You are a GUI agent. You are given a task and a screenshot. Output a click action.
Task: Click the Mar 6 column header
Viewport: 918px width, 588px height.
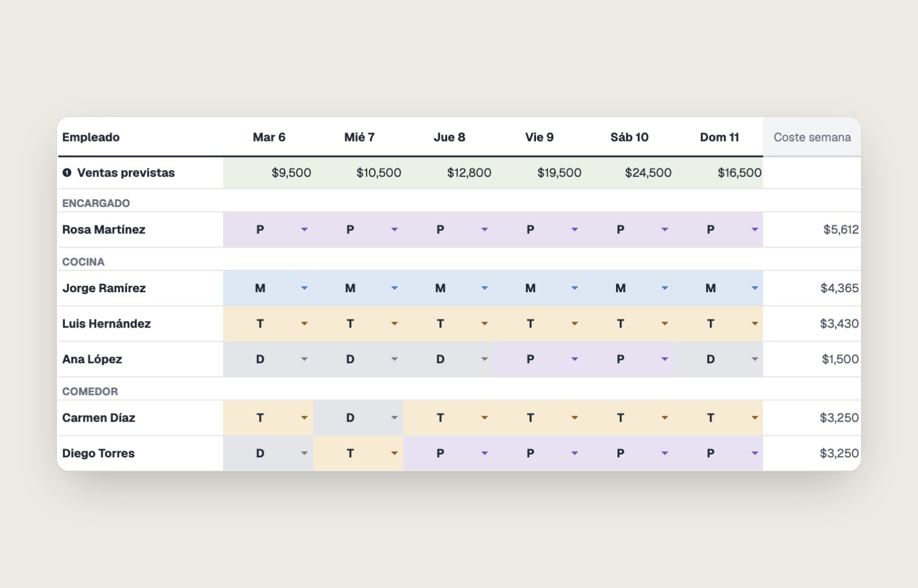coord(269,137)
